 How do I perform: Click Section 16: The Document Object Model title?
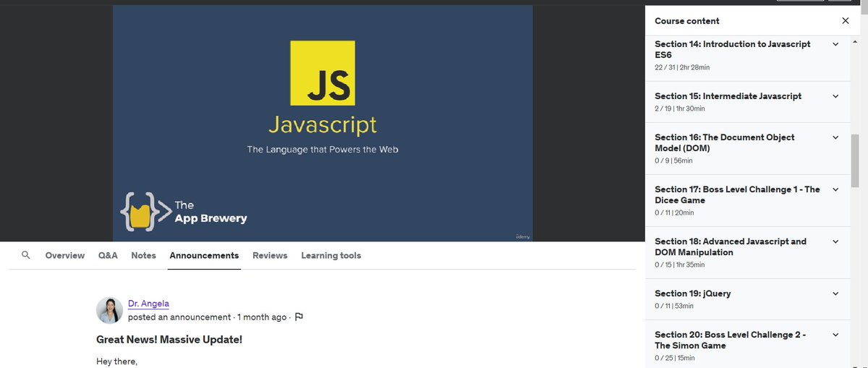pos(725,142)
